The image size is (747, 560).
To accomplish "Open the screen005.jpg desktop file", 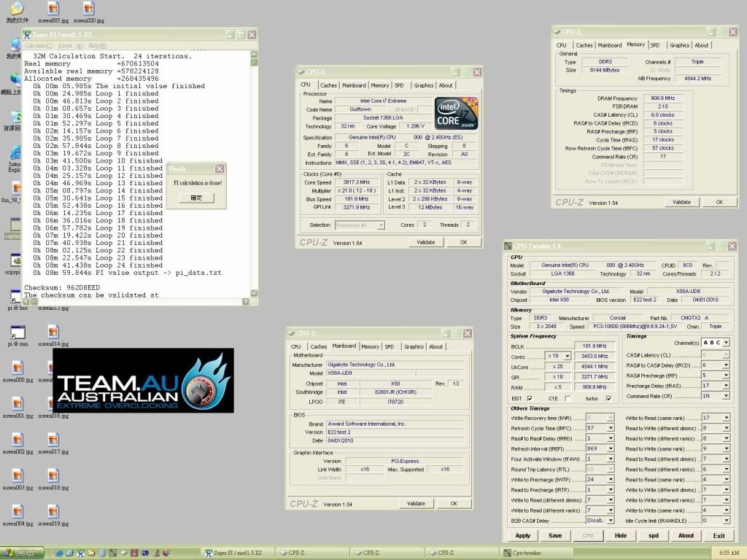I will click(x=53, y=12).
